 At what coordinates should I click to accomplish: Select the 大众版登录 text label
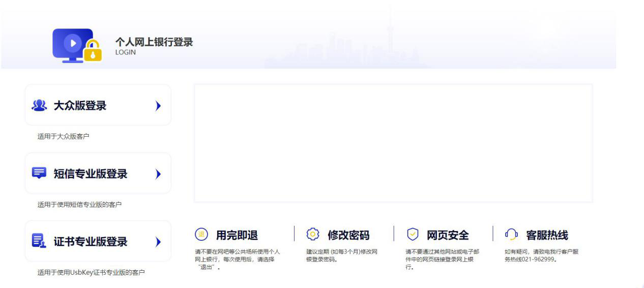[x=80, y=106]
